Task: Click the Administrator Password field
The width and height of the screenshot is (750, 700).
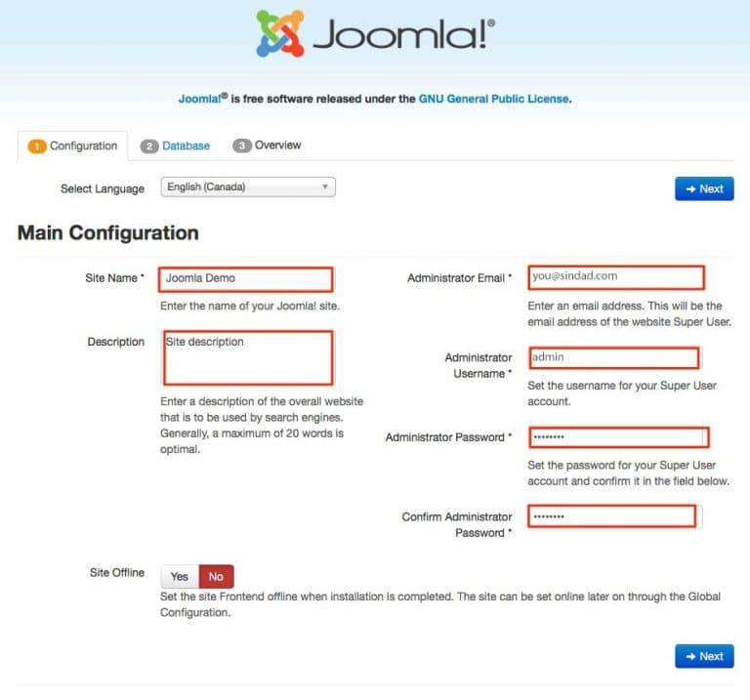Action: pyautogui.click(x=618, y=437)
